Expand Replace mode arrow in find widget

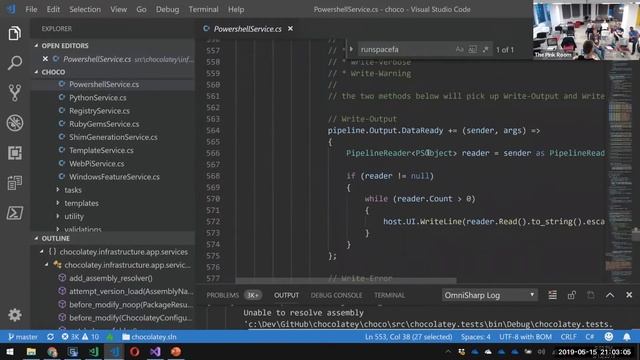351,49
